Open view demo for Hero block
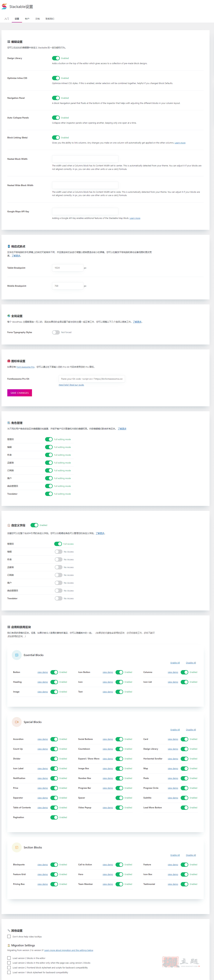Viewport: 214px width, 980px height. [x=108, y=874]
